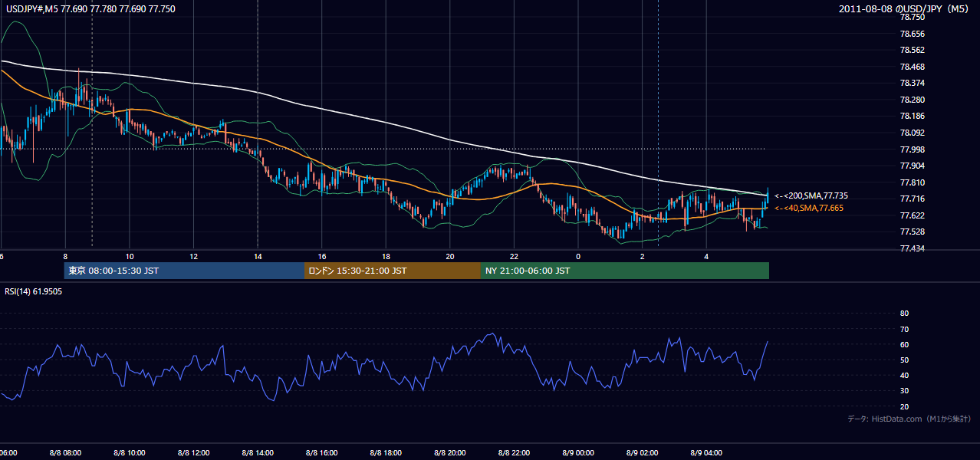Click price axis value 77.622
This screenshot has width=980, height=460.
point(912,215)
